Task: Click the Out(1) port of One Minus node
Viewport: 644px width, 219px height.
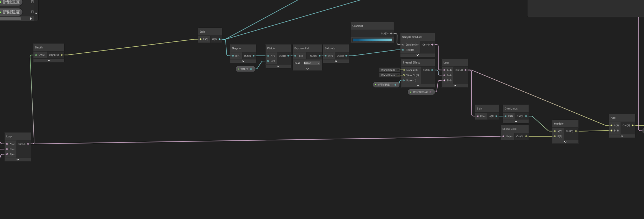Action: click(x=526, y=116)
